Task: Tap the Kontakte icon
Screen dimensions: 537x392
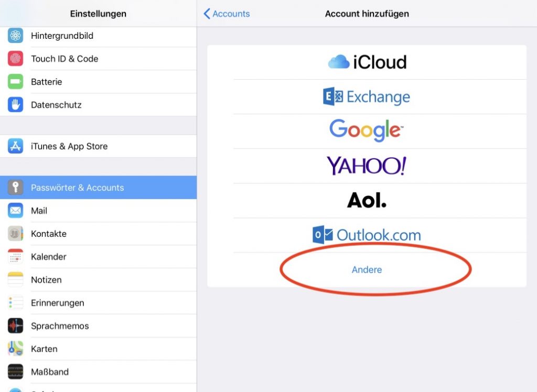Action: click(15, 234)
